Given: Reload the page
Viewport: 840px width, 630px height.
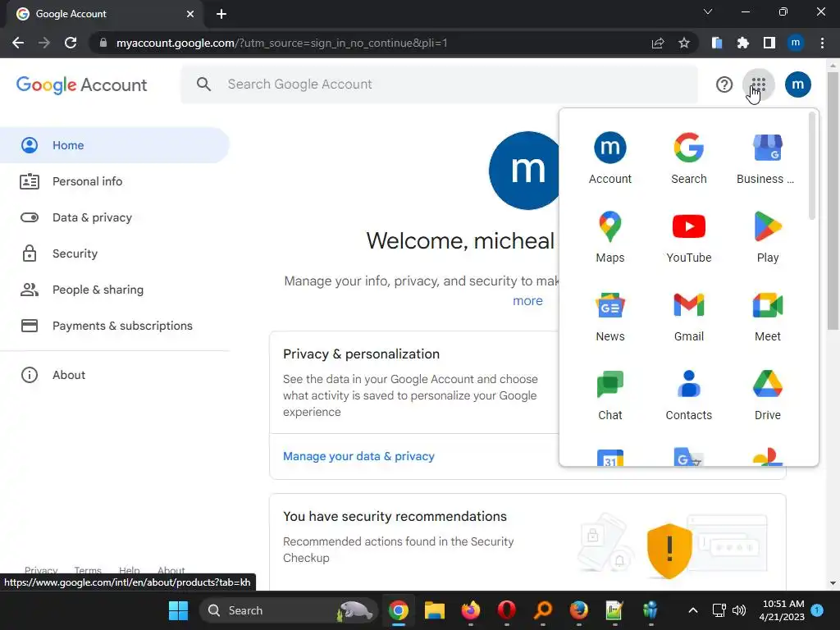Looking at the screenshot, I should 71,43.
